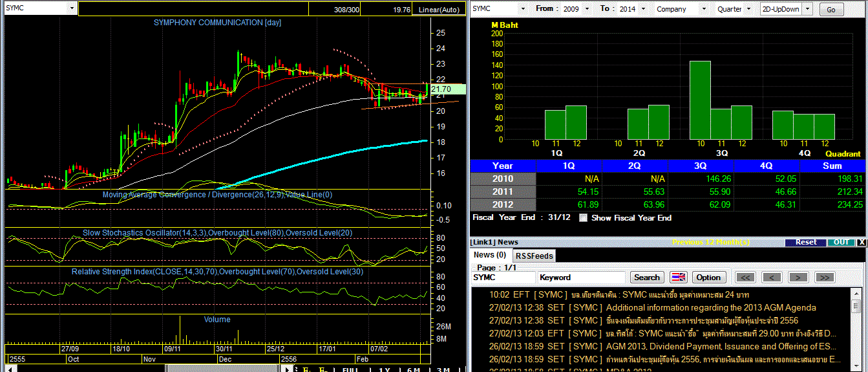Click the chart's horizontal scrollbar thumb
The width and height of the screenshot is (868, 372).
(222, 369)
